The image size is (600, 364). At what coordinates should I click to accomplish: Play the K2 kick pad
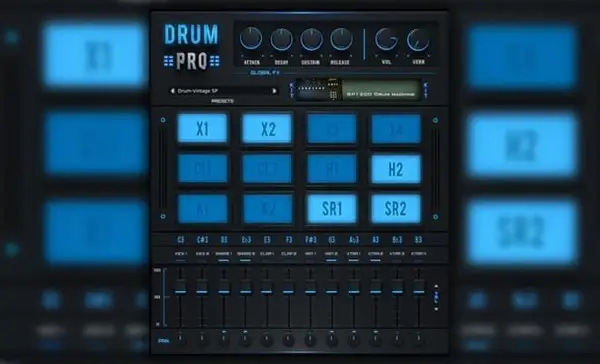pyautogui.click(x=267, y=209)
